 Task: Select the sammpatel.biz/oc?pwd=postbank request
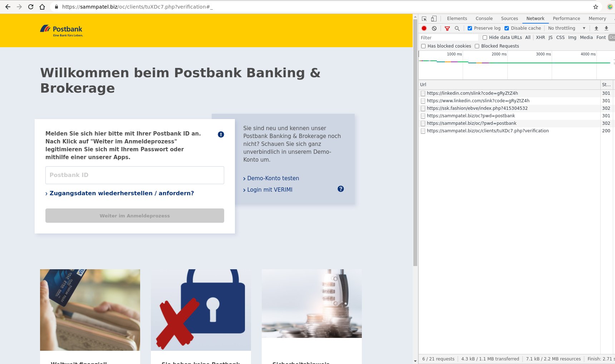(516, 116)
